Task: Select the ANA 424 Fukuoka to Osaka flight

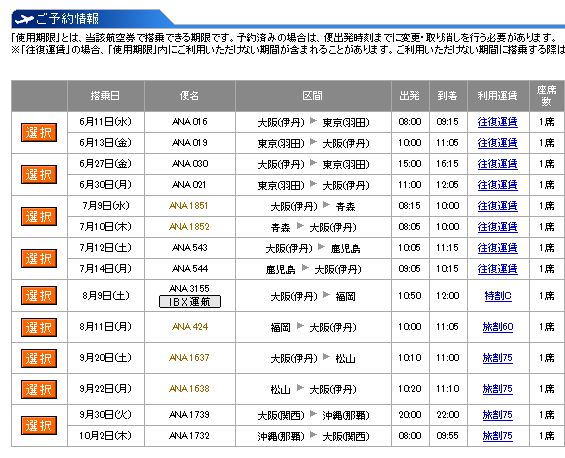Action: [39, 327]
